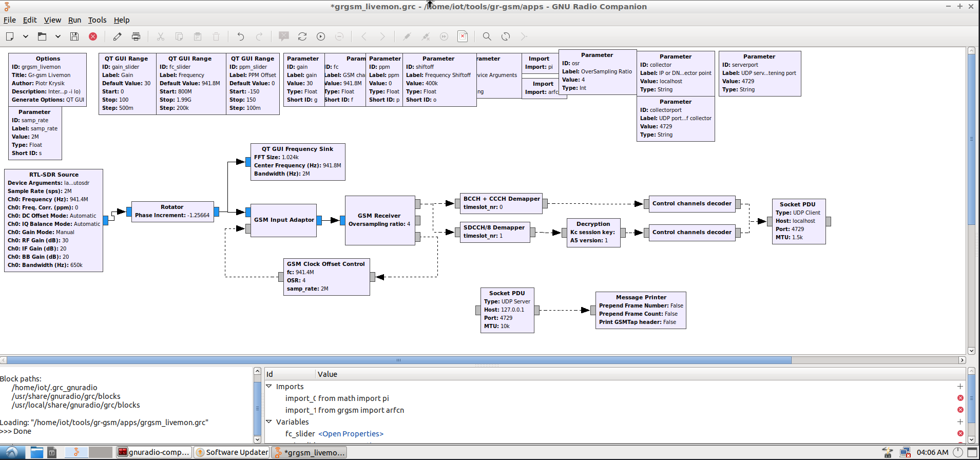This screenshot has height=460, width=980.
Task: Close the flow graph with the red X icon
Action: (x=93, y=36)
